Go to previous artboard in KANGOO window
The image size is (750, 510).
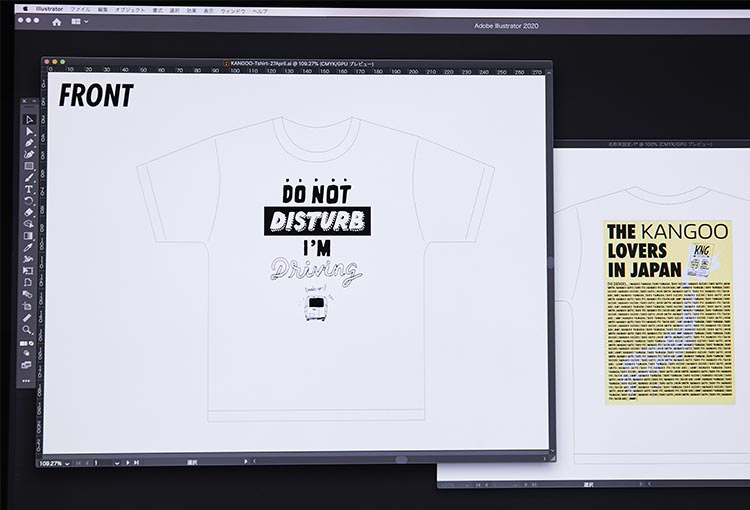point(87,463)
